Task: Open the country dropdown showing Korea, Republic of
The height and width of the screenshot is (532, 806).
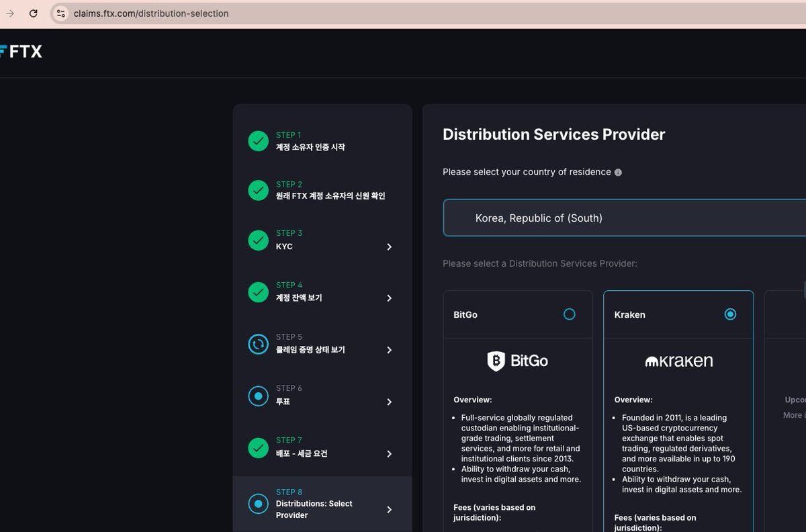Action: click(625, 218)
